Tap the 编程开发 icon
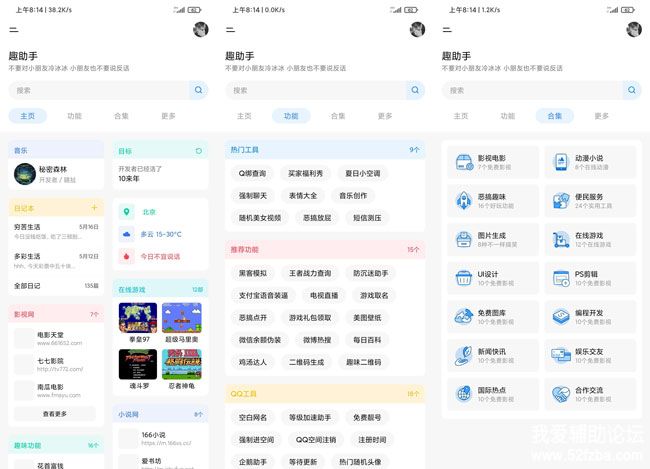 tap(561, 317)
